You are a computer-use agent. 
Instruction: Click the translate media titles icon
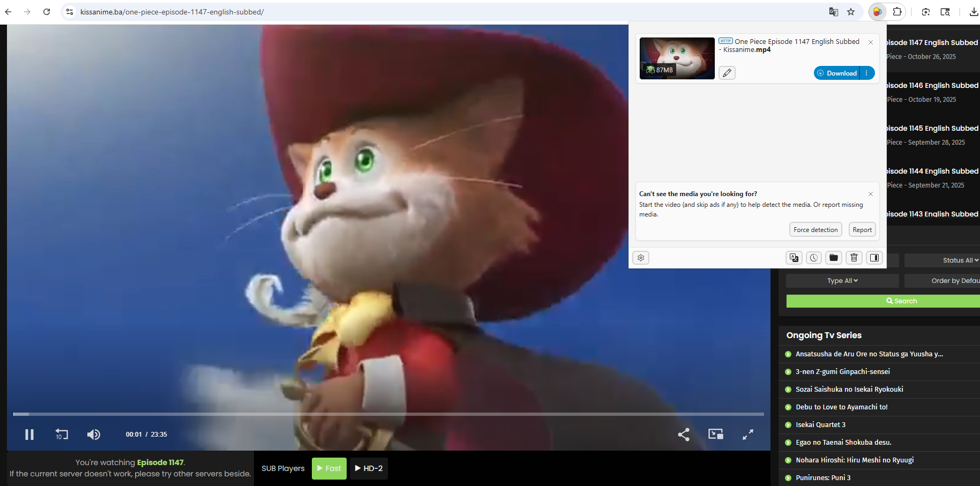click(794, 258)
